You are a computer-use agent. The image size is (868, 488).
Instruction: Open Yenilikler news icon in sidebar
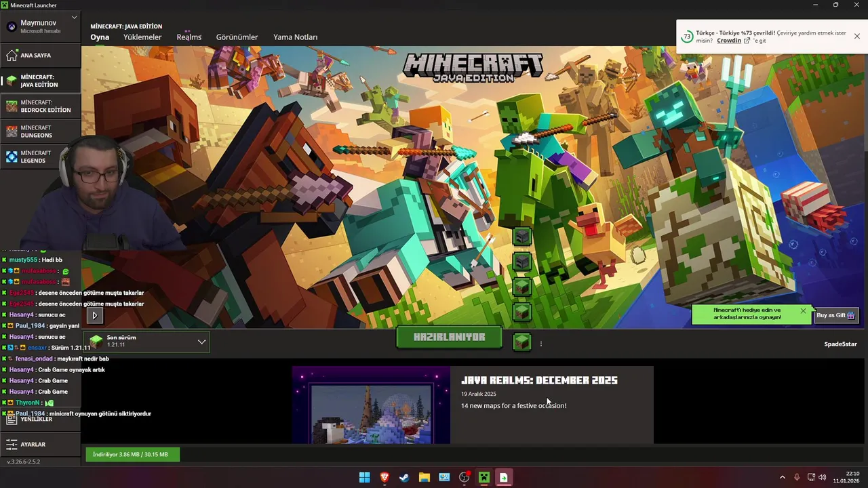[x=12, y=419]
